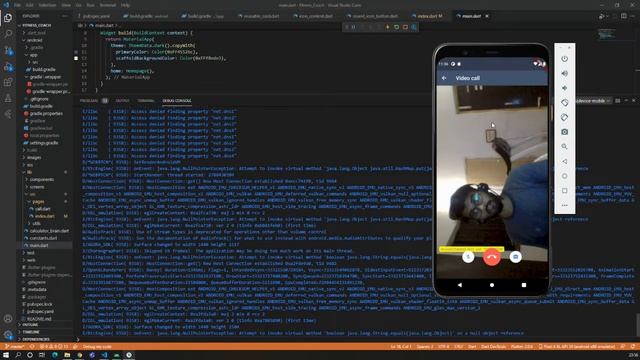Switch to the DEBUG CONSOLE tab
The width and height of the screenshot is (640, 360).
tap(177, 101)
